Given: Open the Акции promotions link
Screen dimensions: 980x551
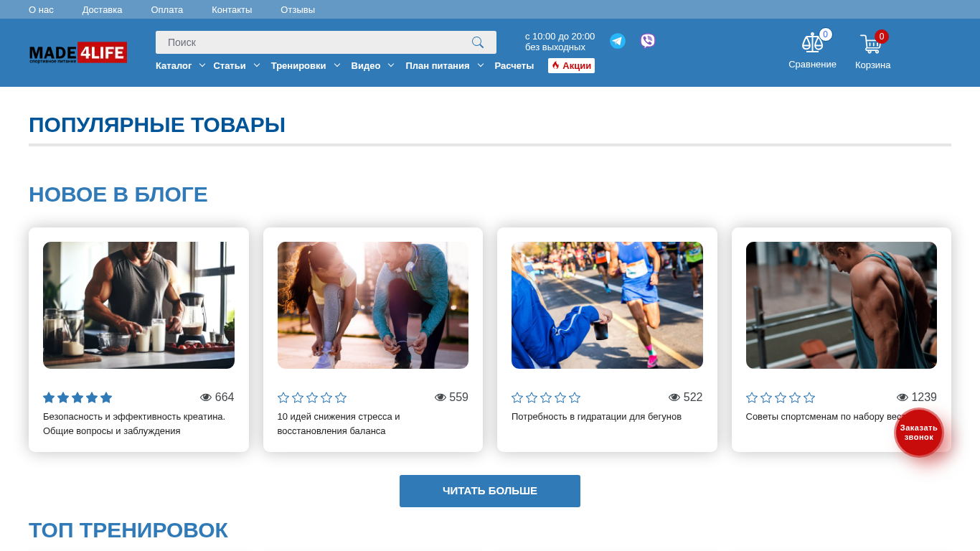Looking at the screenshot, I should [x=571, y=65].
